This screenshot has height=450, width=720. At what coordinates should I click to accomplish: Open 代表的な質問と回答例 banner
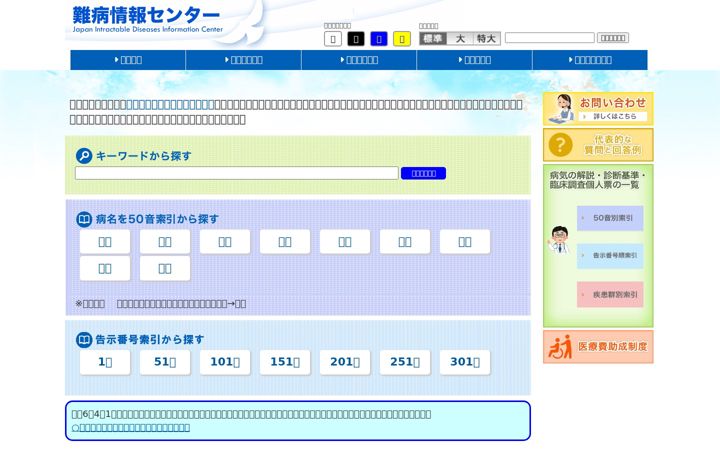598,145
